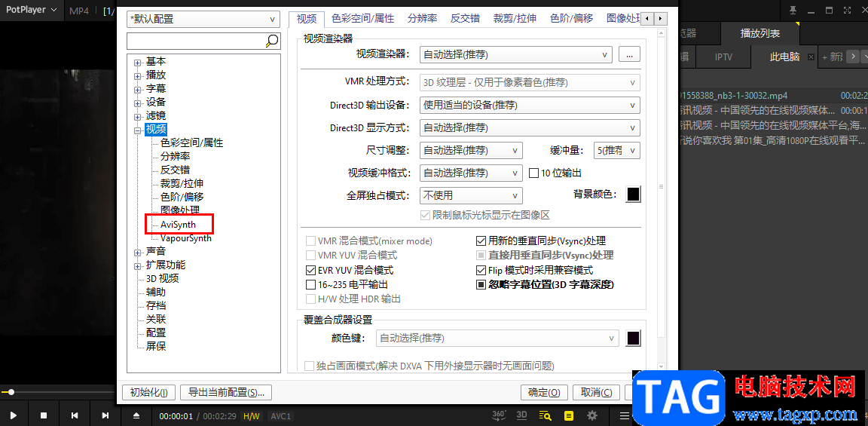
Task: Open the 视频渲染器 dropdown
Action: [x=516, y=54]
